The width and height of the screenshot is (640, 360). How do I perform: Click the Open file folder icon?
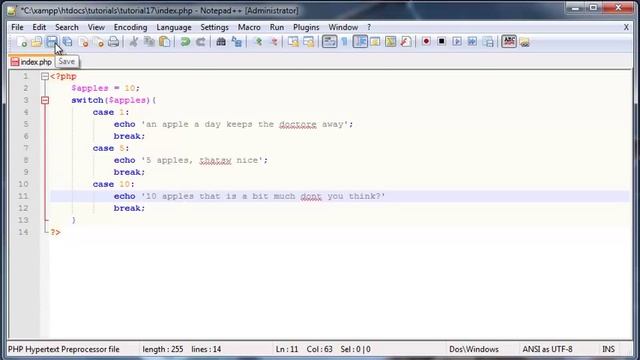click(x=37, y=42)
